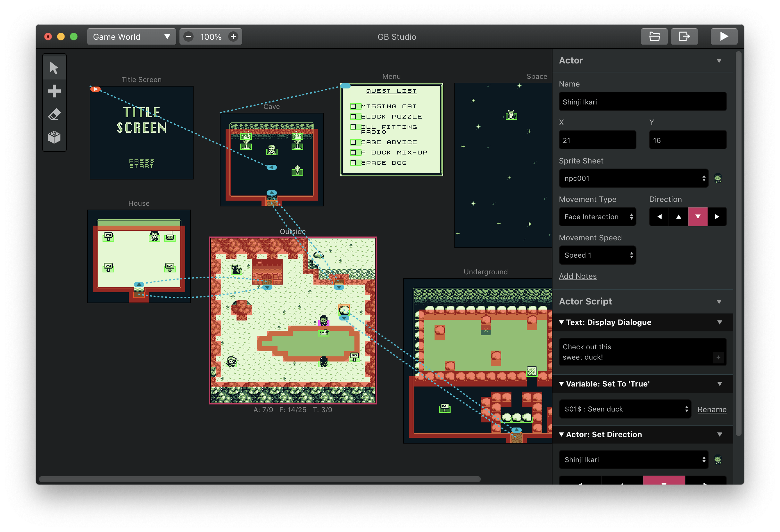Click the plus button in the dialogue text box
780x532 pixels.
(x=718, y=357)
